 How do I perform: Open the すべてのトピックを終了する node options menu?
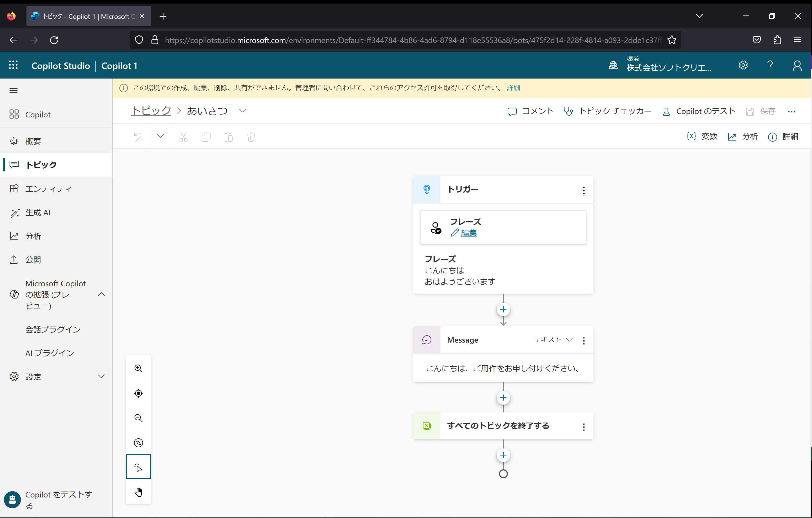584,427
